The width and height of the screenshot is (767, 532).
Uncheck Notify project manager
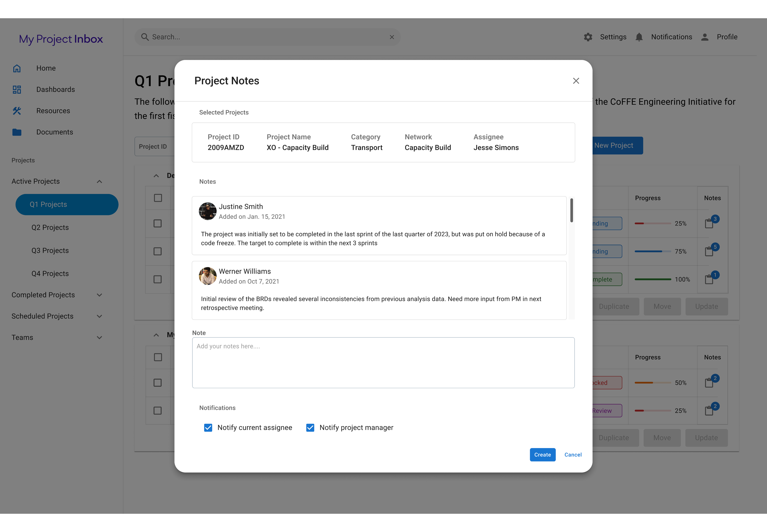point(310,428)
